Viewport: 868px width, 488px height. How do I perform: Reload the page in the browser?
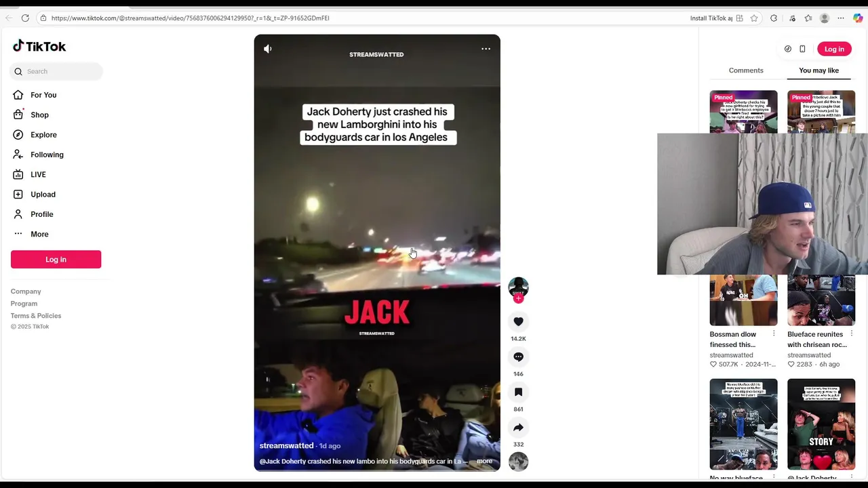pyautogui.click(x=25, y=18)
